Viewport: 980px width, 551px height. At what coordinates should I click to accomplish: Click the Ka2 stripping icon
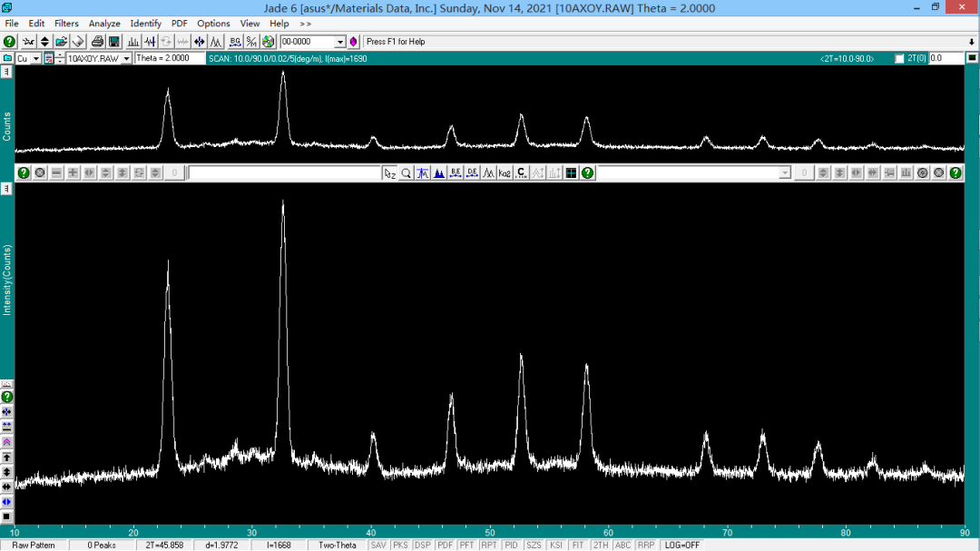pos(505,172)
